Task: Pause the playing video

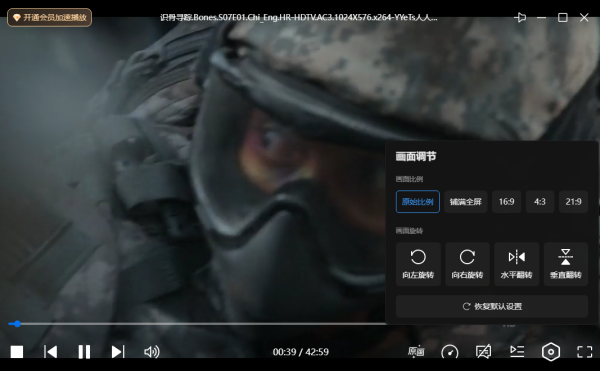Action: pyautogui.click(x=84, y=351)
